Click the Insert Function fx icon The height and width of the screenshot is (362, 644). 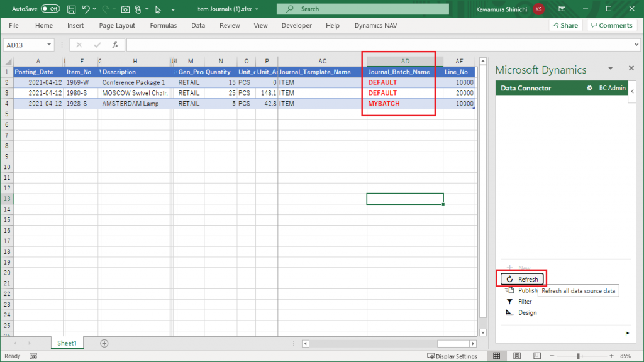[115, 45]
